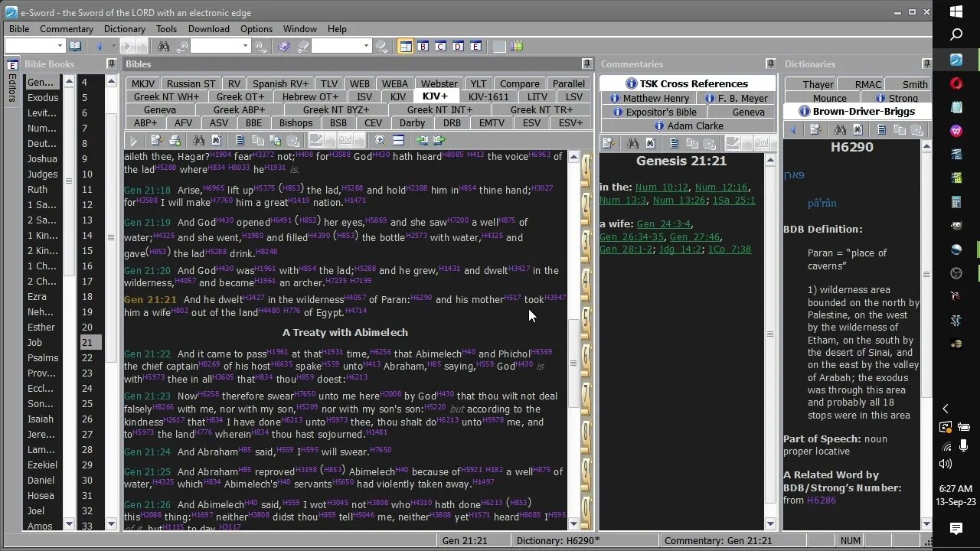Click the Commentaries panel binoculars icon
980x551 pixels.
(x=632, y=143)
